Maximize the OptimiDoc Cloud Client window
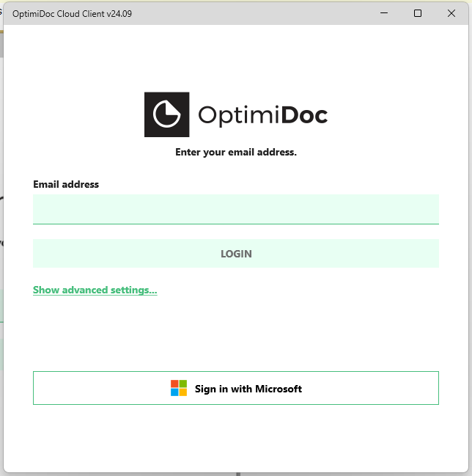 point(418,13)
